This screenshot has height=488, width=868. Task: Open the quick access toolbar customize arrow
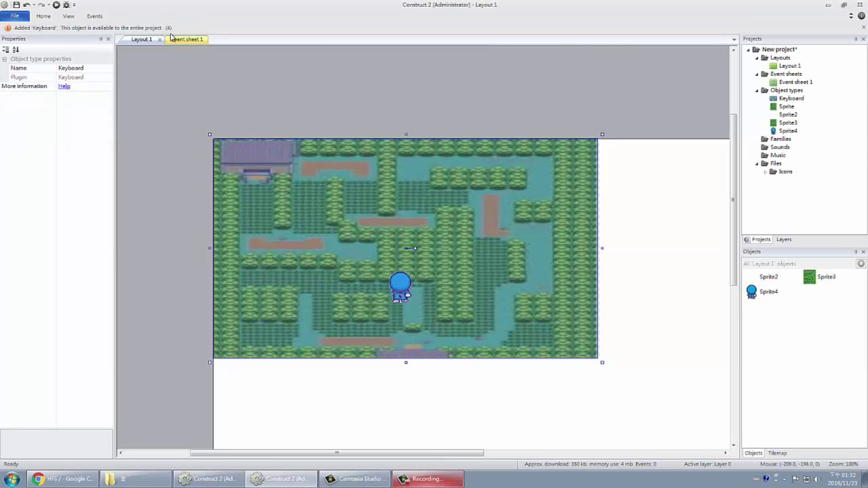[x=74, y=5]
